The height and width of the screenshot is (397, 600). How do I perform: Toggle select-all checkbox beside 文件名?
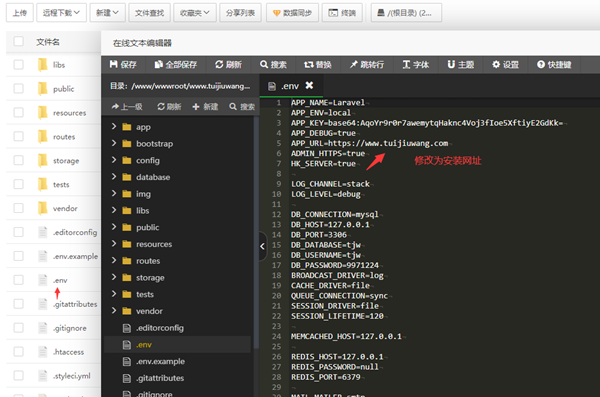[18, 41]
